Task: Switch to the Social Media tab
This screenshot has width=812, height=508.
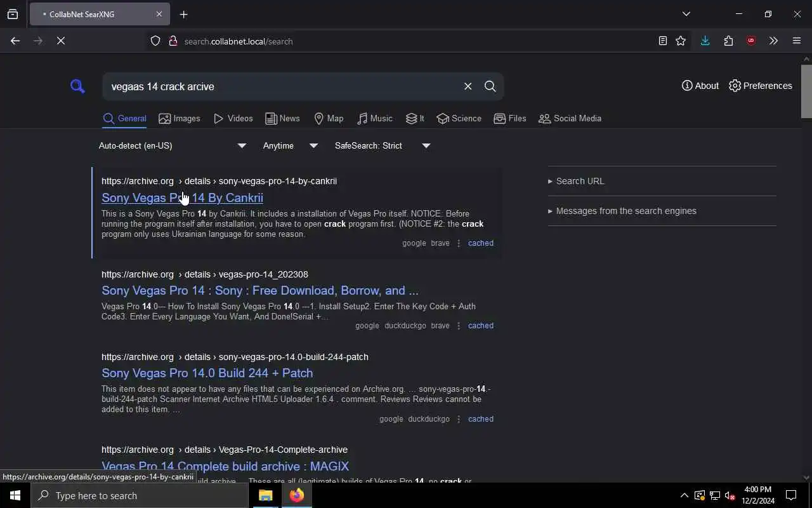Action: click(x=570, y=119)
